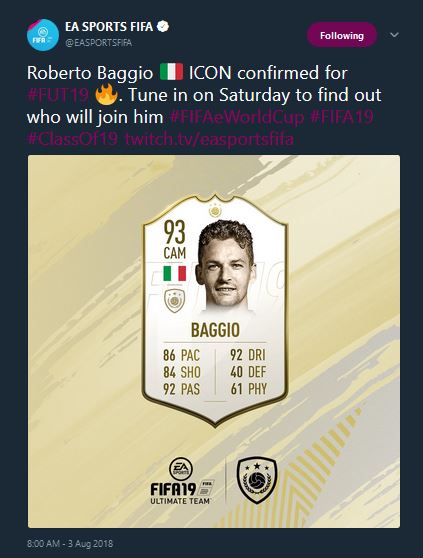Viewport: 423px width, 558px height.
Task: Open the tweet options chevron menu
Action: (x=394, y=35)
